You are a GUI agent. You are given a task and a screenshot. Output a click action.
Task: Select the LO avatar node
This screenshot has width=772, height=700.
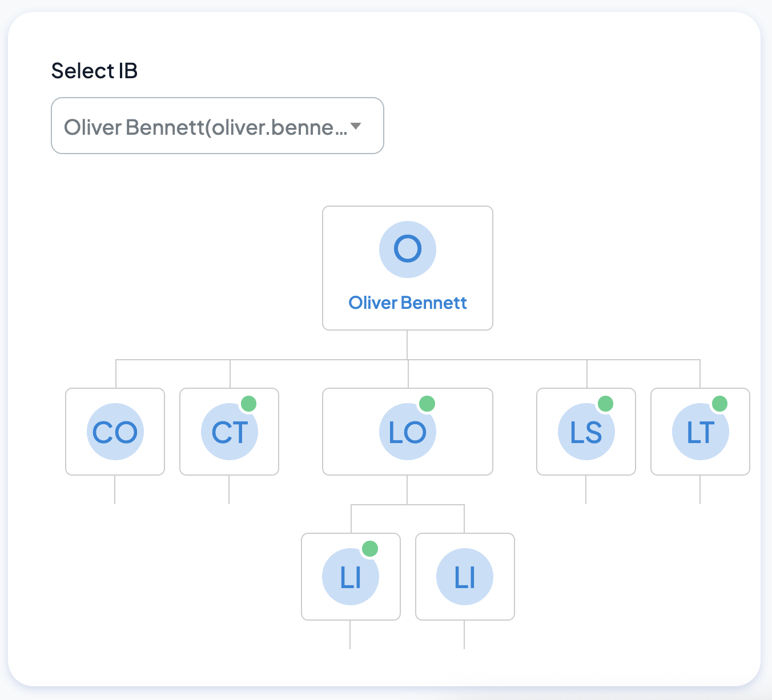click(408, 432)
